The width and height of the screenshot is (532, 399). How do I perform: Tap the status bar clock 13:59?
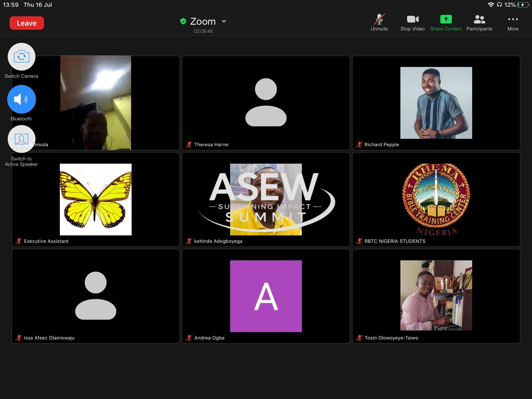click(x=11, y=5)
